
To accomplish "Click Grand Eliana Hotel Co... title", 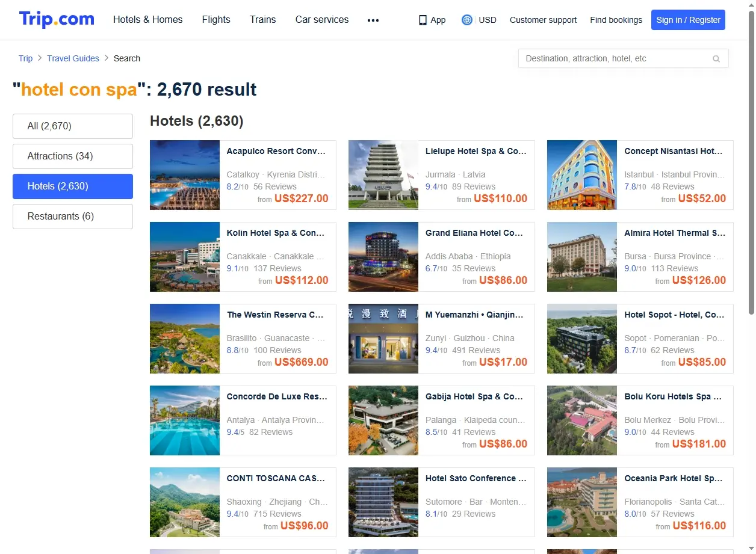I will point(474,233).
